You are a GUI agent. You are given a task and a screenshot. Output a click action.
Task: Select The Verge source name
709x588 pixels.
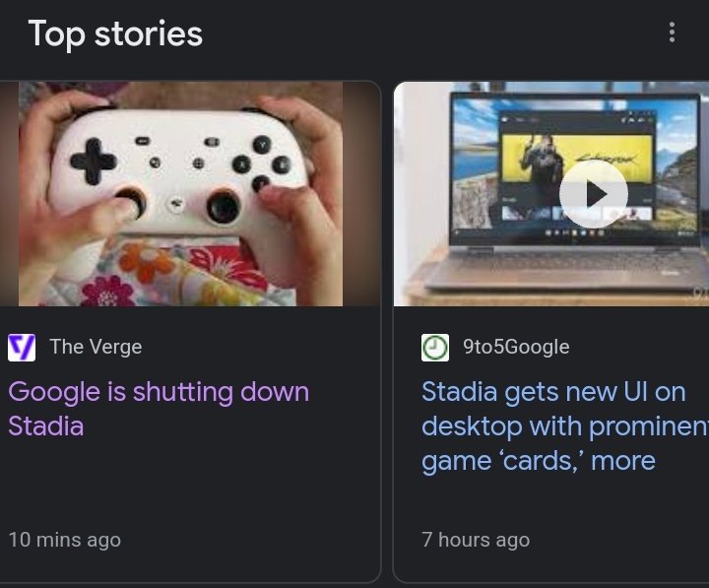click(x=96, y=347)
